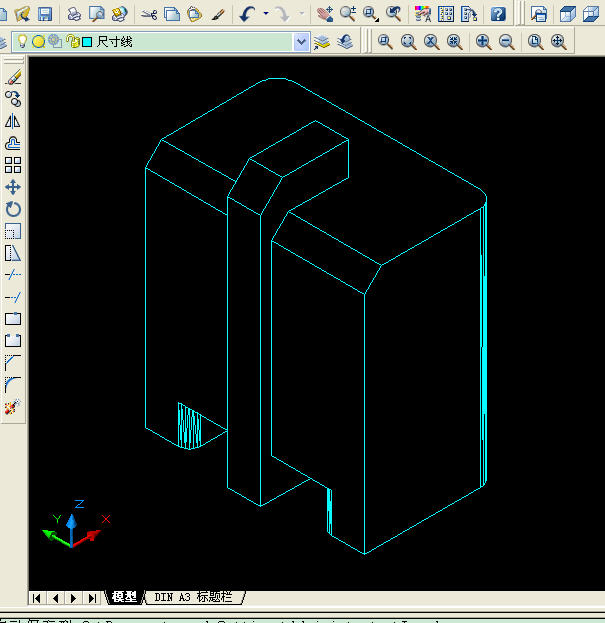Select Zoom Dynamic tool

pyautogui.click(x=408, y=42)
